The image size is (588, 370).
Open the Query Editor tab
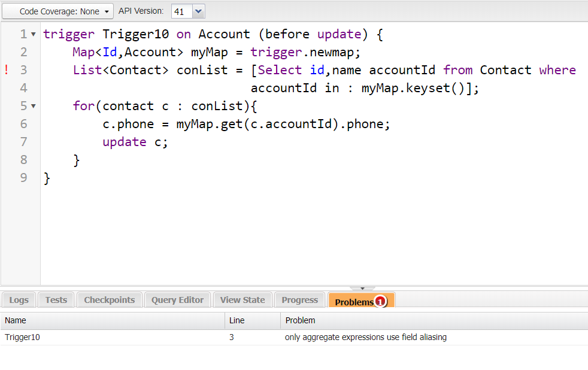click(177, 300)
